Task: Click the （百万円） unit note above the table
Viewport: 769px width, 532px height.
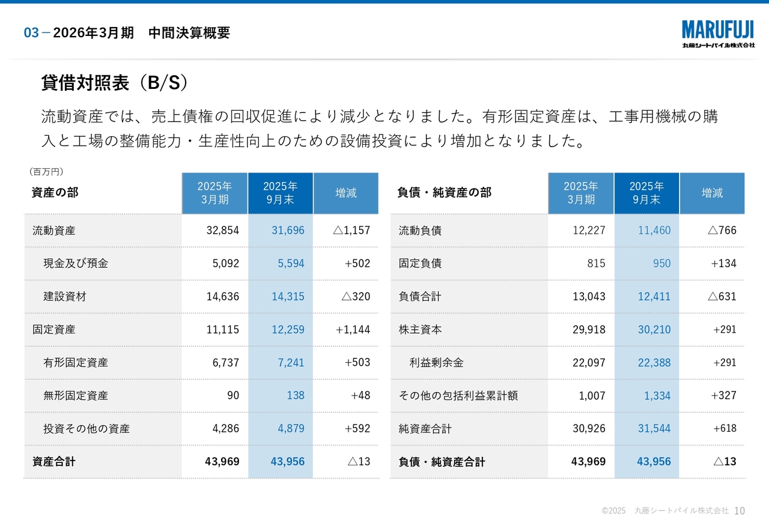Action: coord(46,172)
